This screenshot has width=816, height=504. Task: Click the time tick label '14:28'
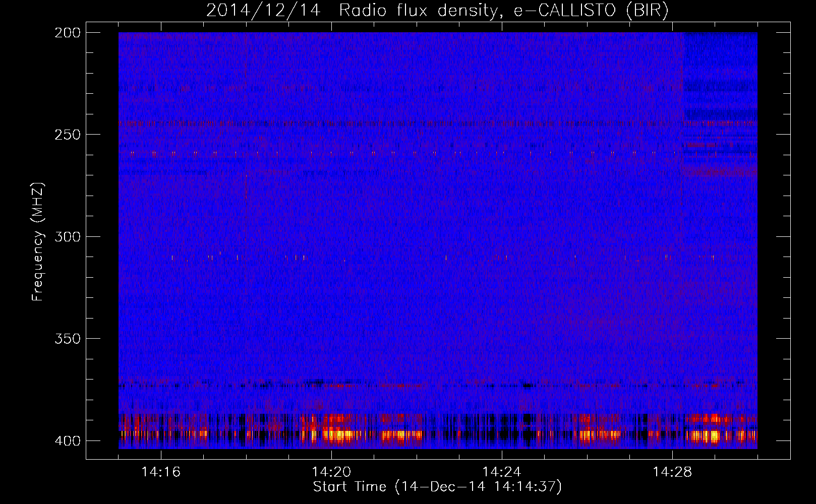(672, 472)
